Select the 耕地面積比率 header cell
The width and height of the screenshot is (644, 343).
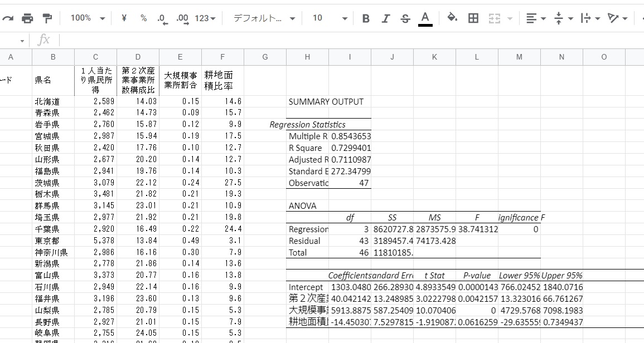222,80
